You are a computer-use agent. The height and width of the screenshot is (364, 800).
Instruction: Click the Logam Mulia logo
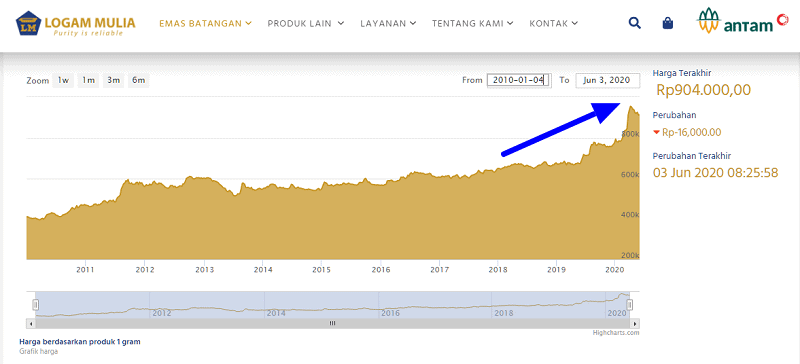(76, 24)
